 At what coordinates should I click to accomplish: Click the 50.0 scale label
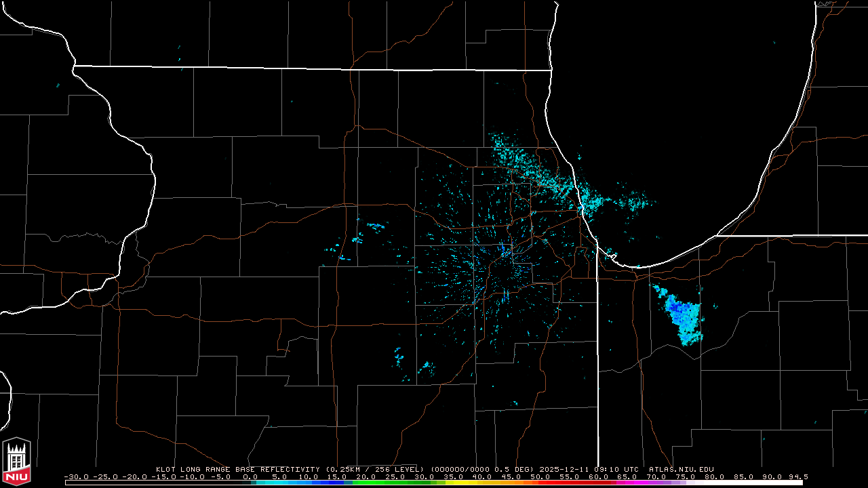click(x=540, y=476)
